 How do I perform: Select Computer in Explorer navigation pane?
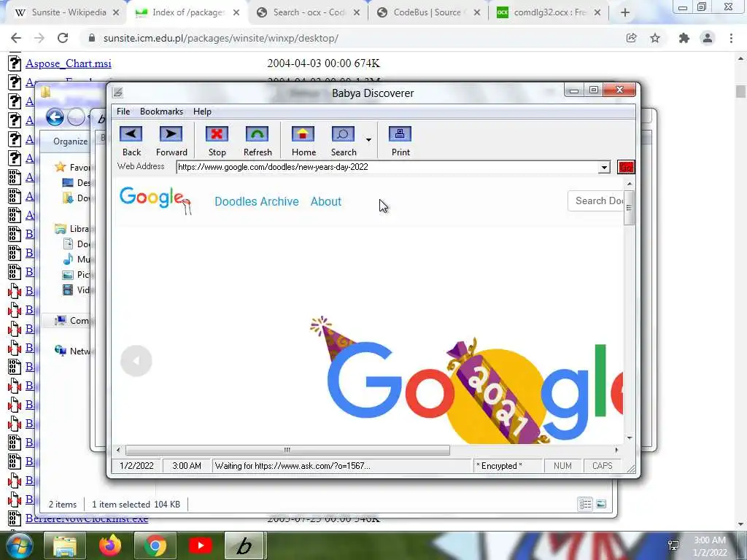[72, 321]
